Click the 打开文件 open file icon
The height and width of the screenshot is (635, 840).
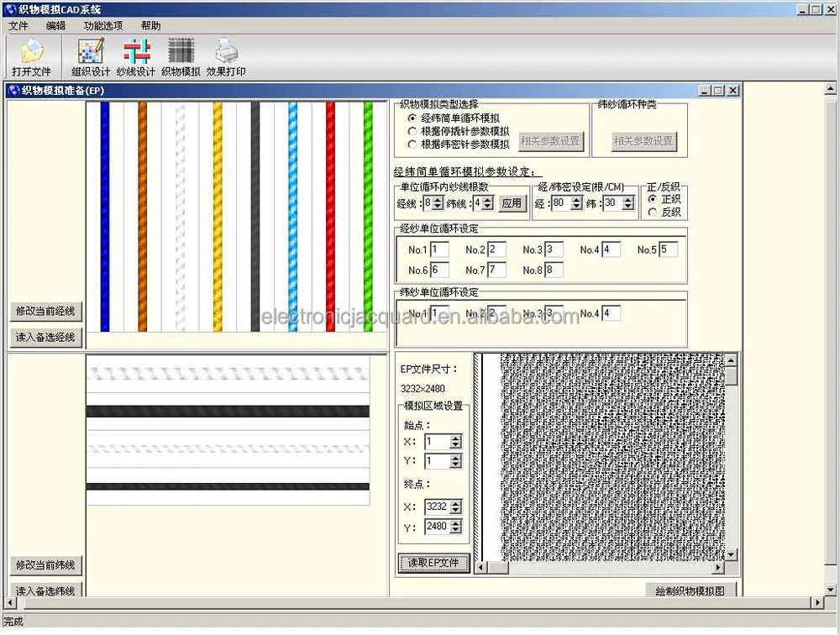pyautogui.click(x=31, y=57)
